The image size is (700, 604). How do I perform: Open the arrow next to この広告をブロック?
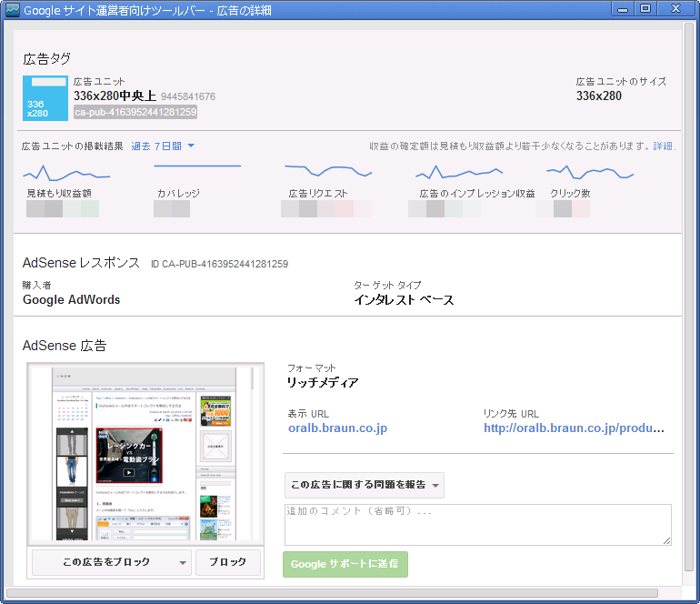184,562
